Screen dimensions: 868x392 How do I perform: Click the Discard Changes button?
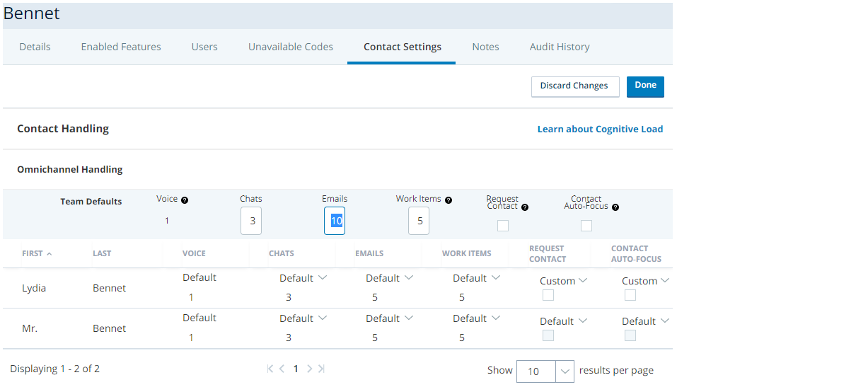pyautogui.click(x=575, y=86)
